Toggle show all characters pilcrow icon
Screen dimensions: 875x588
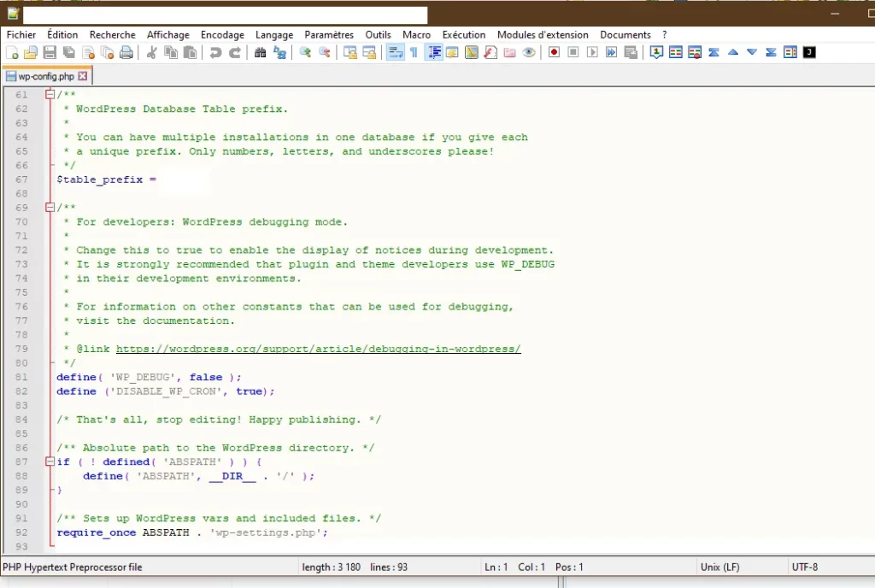[414, 52]
